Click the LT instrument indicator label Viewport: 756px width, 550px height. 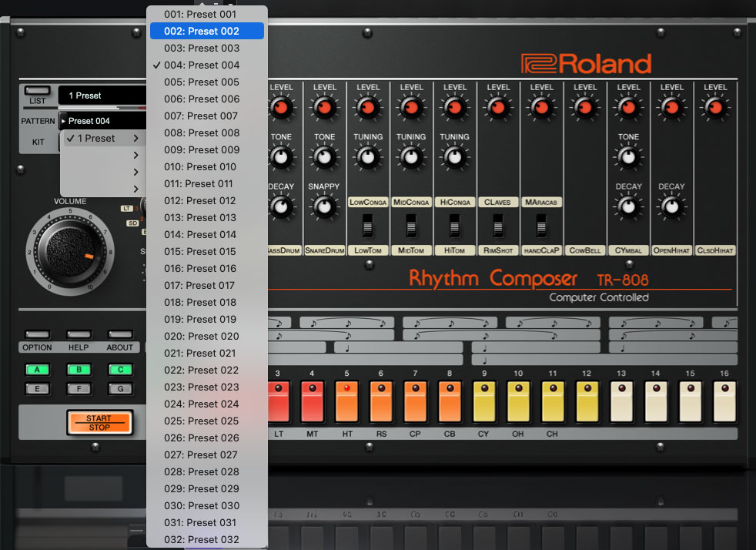(126, 209)
